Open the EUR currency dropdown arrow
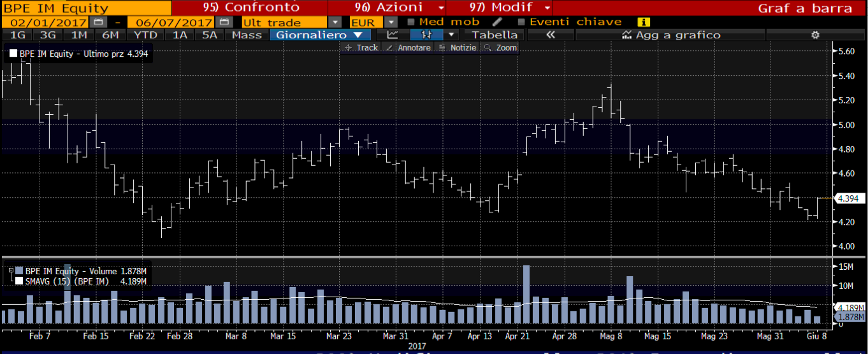 391,22
